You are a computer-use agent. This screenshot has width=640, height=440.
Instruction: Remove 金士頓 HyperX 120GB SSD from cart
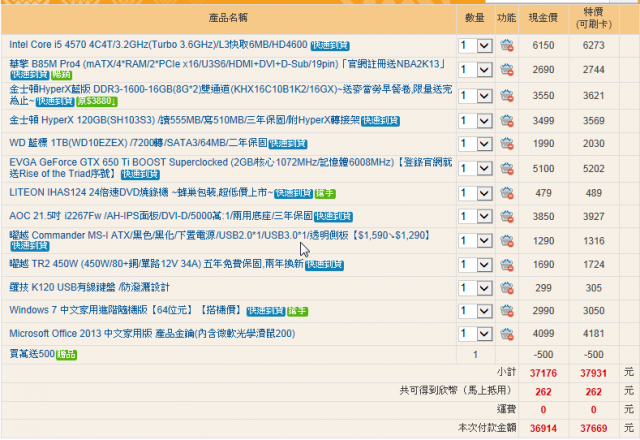(507, 121)
